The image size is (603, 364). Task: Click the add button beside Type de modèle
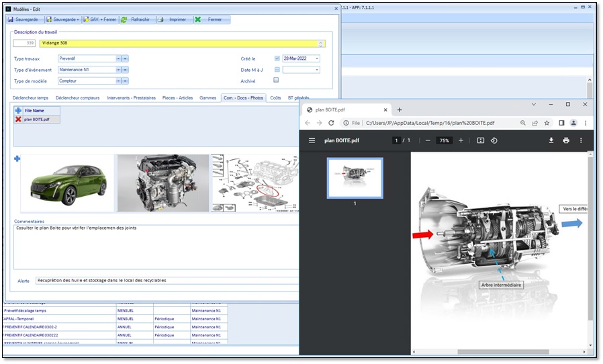[x=125, y=81]
